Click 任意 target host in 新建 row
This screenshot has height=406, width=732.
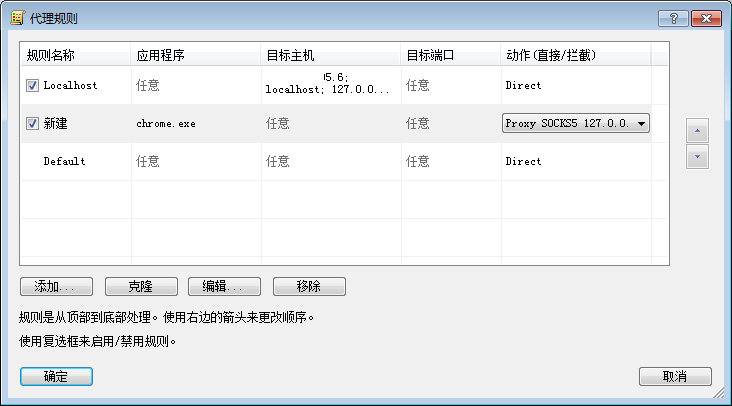[277, 124]
